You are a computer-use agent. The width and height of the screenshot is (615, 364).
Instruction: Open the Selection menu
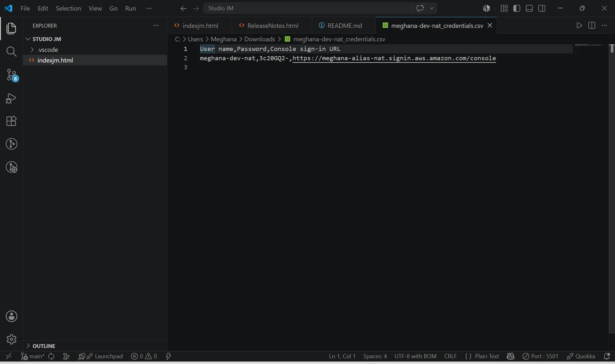68,8
